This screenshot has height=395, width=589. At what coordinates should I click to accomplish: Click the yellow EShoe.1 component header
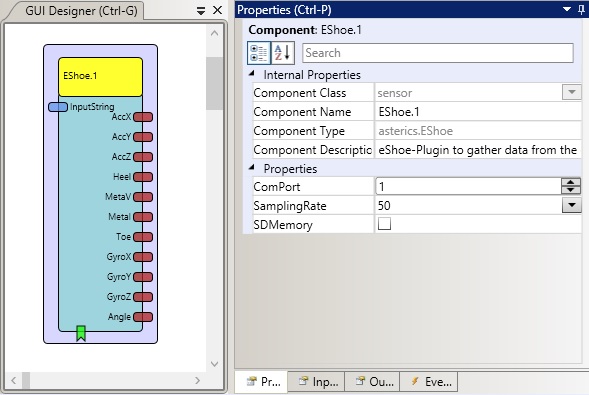pos(100,77)
